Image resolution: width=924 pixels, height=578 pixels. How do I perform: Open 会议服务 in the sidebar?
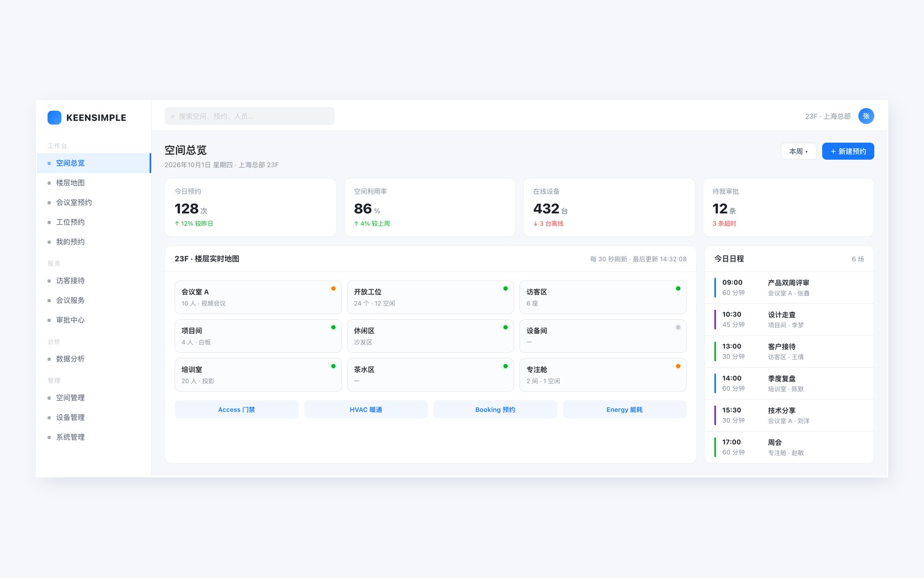pos(94,301)
